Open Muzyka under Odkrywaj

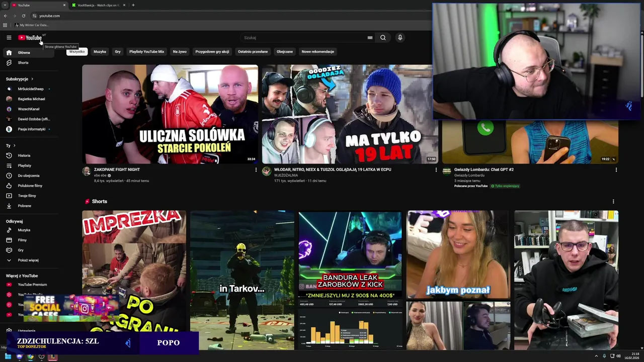(x=29, y=230)
